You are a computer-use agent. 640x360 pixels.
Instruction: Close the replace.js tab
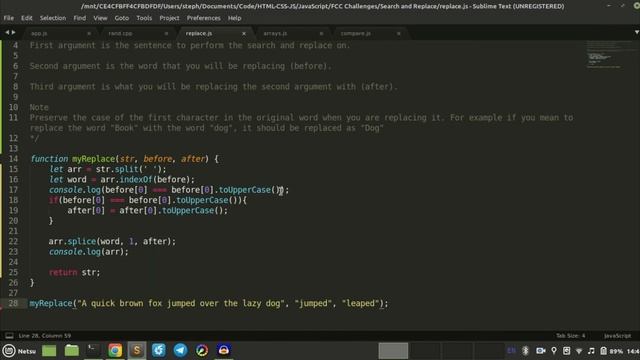coord(244,33)
